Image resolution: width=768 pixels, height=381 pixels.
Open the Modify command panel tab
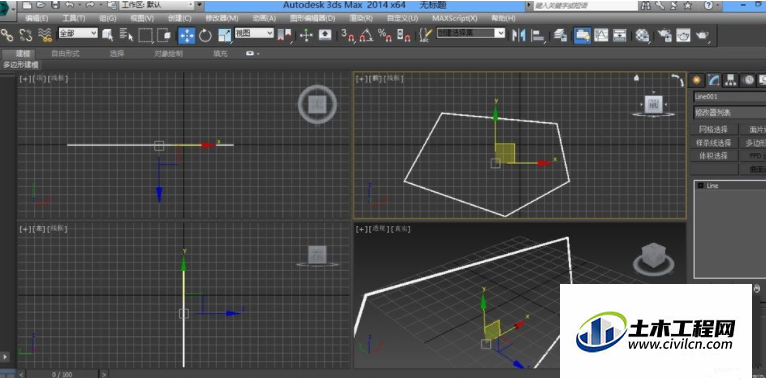click(x=714, y=80)
